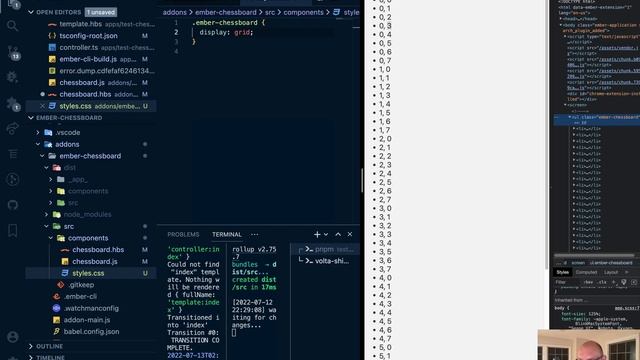
Task: Open tsconfig-root.json from Open Editors
Action: point(91,36)
